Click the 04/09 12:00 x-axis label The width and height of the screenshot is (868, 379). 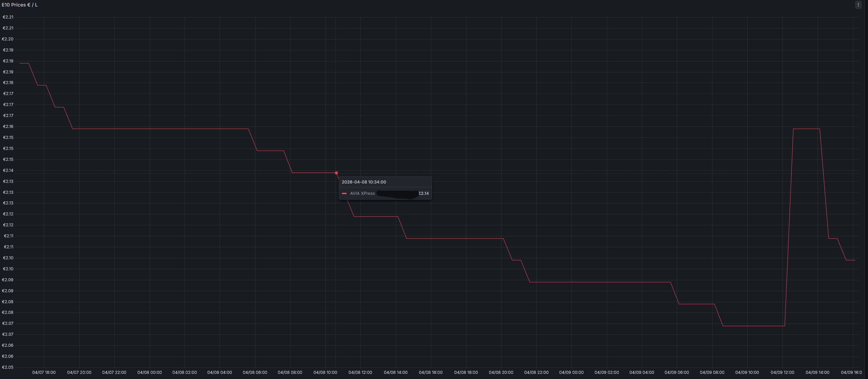pos(782,372)
